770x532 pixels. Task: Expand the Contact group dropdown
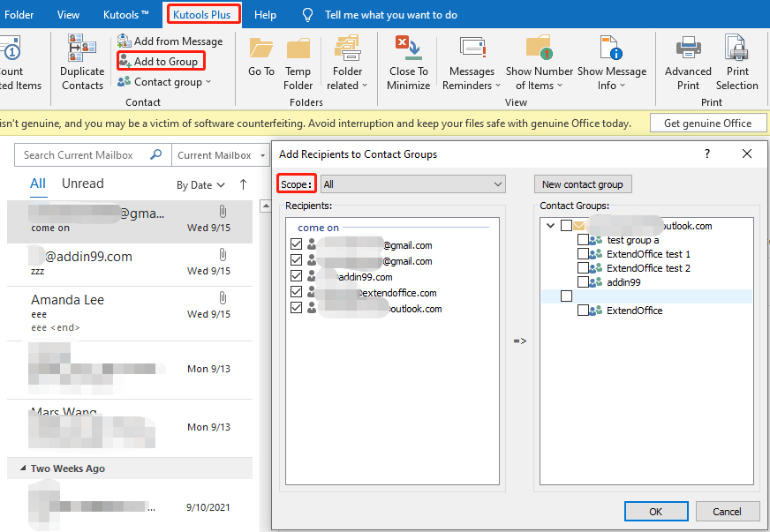165,82
